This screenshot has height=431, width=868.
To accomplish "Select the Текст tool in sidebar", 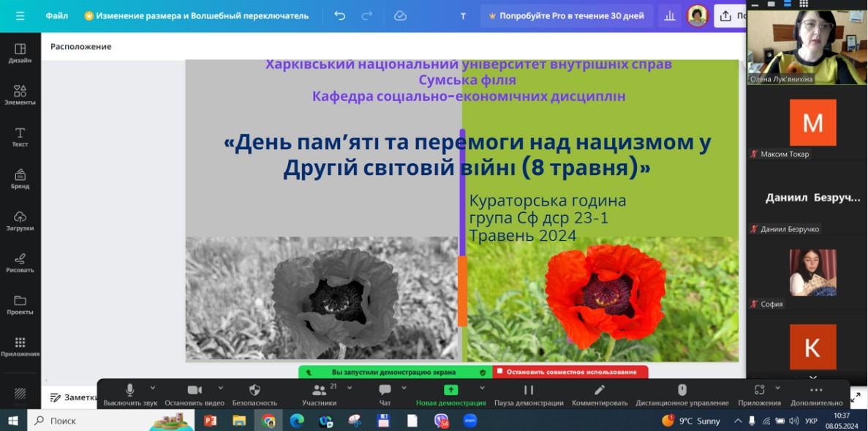I will pos(20,136).
